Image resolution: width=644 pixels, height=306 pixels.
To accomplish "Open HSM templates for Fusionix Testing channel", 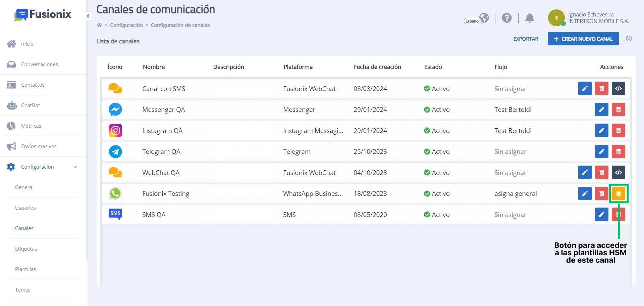I will pos(618,193).
